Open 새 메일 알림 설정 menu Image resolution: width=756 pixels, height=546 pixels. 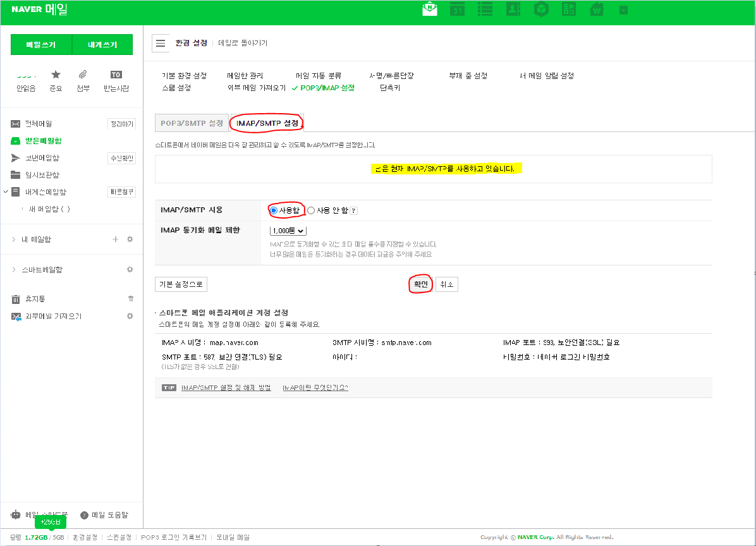coord(546,76)
